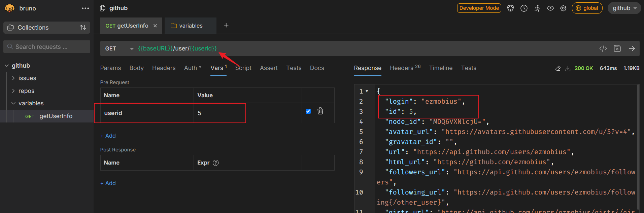Sort collections with arrows icon
644x213 pixels.
point(83,28)
